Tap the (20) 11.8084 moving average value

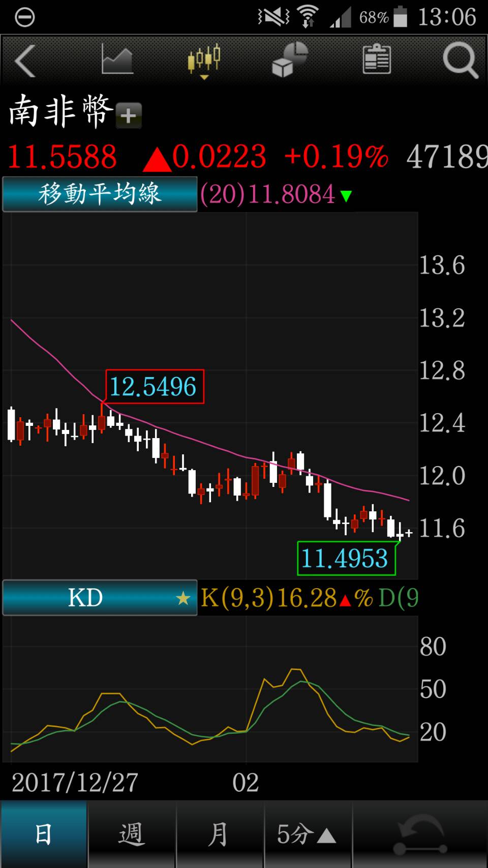pyautogui.click(x=275, y=195)
